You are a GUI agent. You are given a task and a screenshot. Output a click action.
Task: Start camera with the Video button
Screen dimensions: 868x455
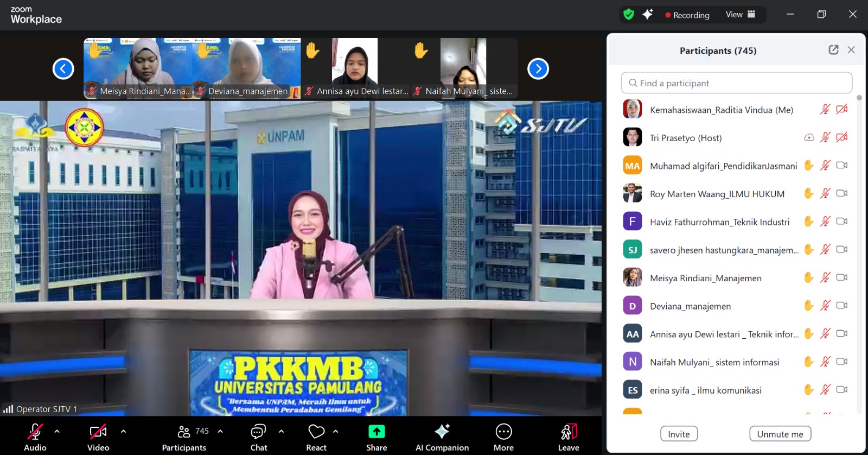tap(98, 437)
